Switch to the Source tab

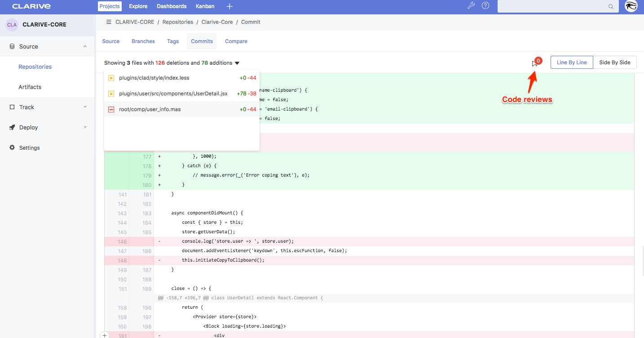tap(111, 41)
